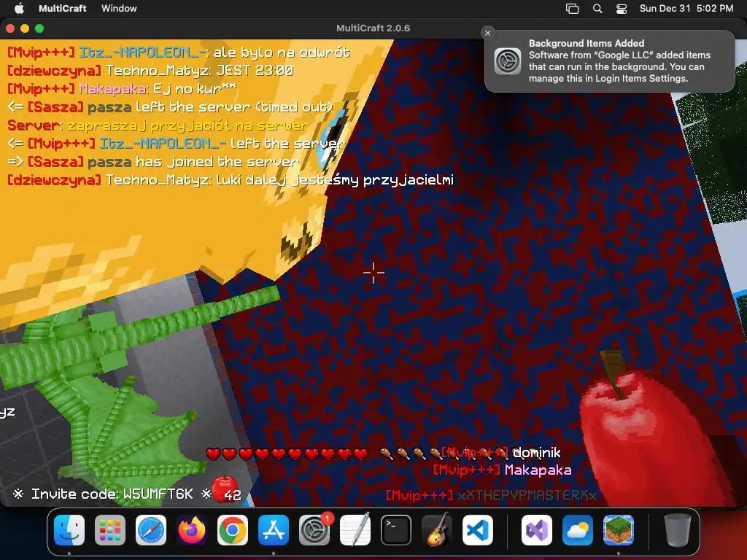Open the Window menu
This screenshot has height=560, width=747.
(x=119, y=8)
